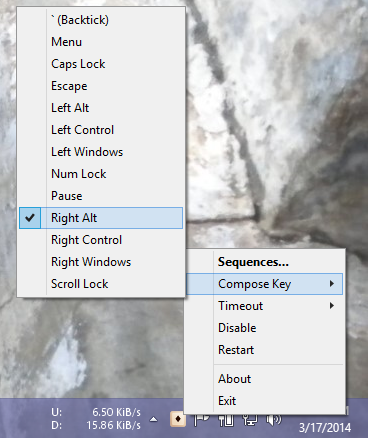Image resolution: width=368 pixels, height=438 pixels.
Task: Open the About entry
Action: pyautogui.click(x=265, y=379)
